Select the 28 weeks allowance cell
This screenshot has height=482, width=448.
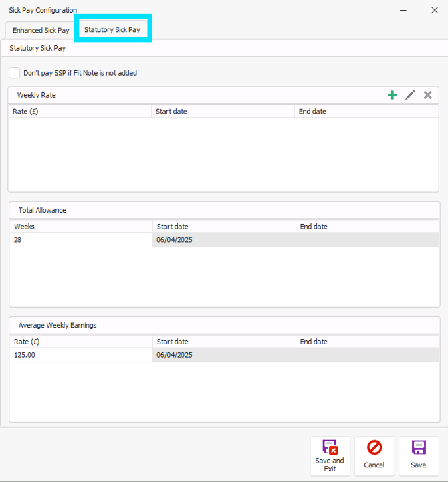pos(81,240)
